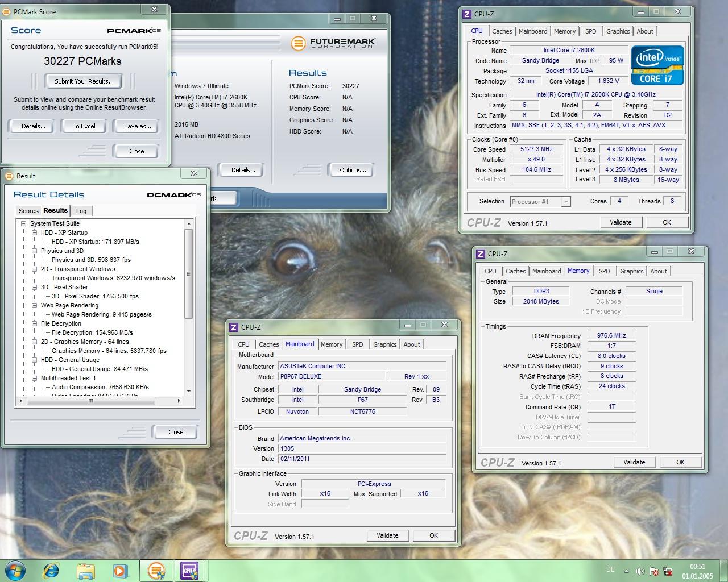Screen dimensions: 728x582
Task: Click the vertical scrollbar thumb in results tree
Action: point(189,274)
